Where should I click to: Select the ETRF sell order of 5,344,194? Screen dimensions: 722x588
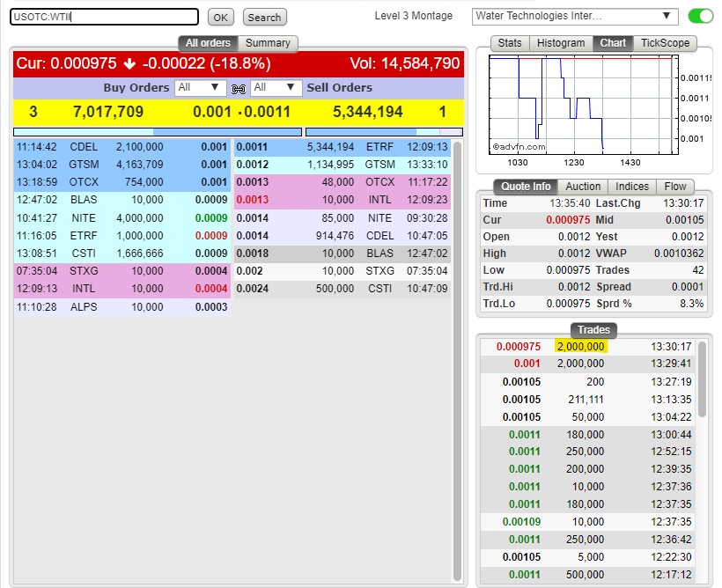(x=343, y=147)
